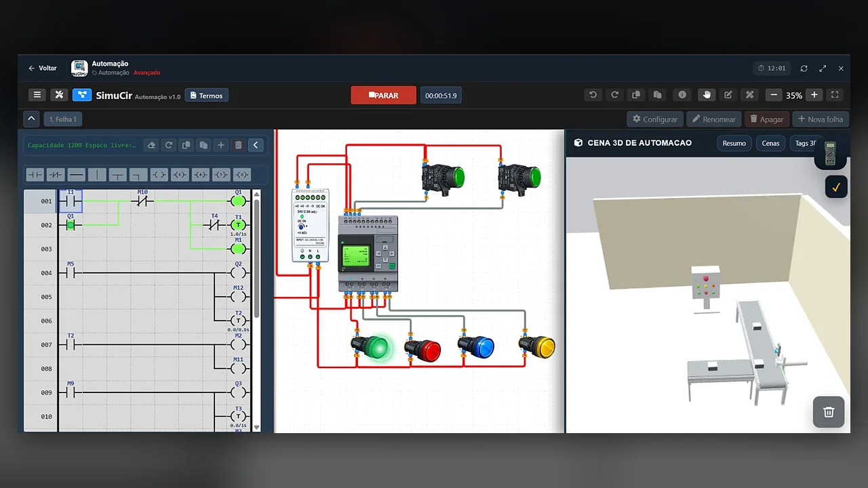This screenshot has height=488, width=868.
Task: Select the normally closed contact tool
Action: (x=56, y=175)
